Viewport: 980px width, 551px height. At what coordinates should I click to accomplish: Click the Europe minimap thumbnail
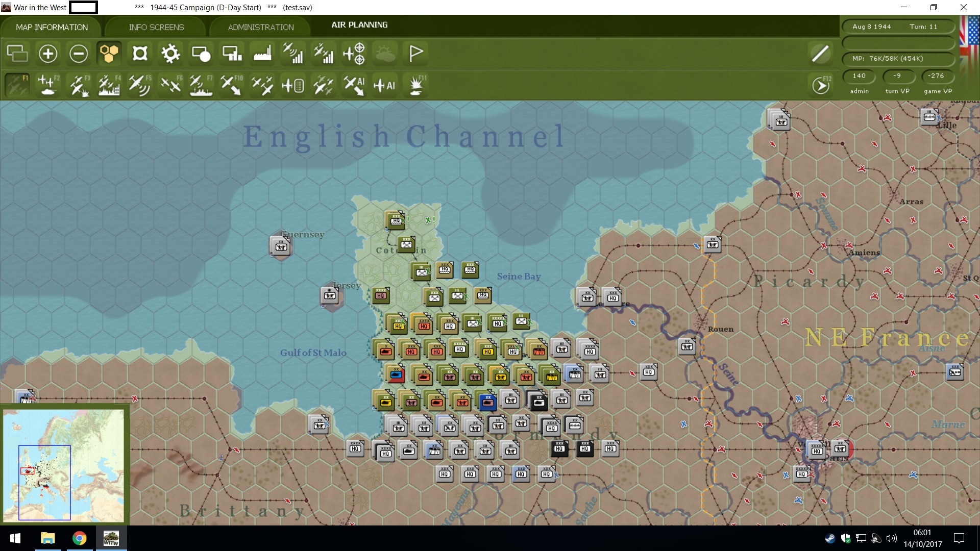click(64, 465)
